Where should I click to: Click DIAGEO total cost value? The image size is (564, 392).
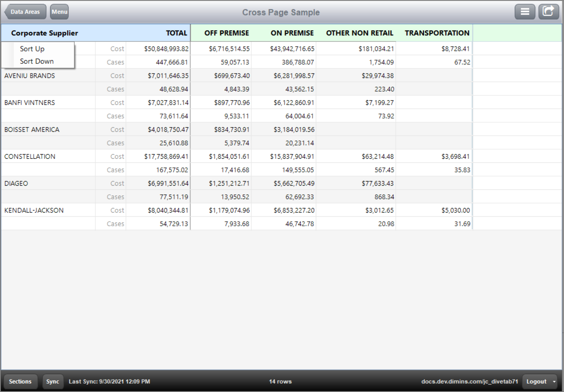(x=168, y=184)
